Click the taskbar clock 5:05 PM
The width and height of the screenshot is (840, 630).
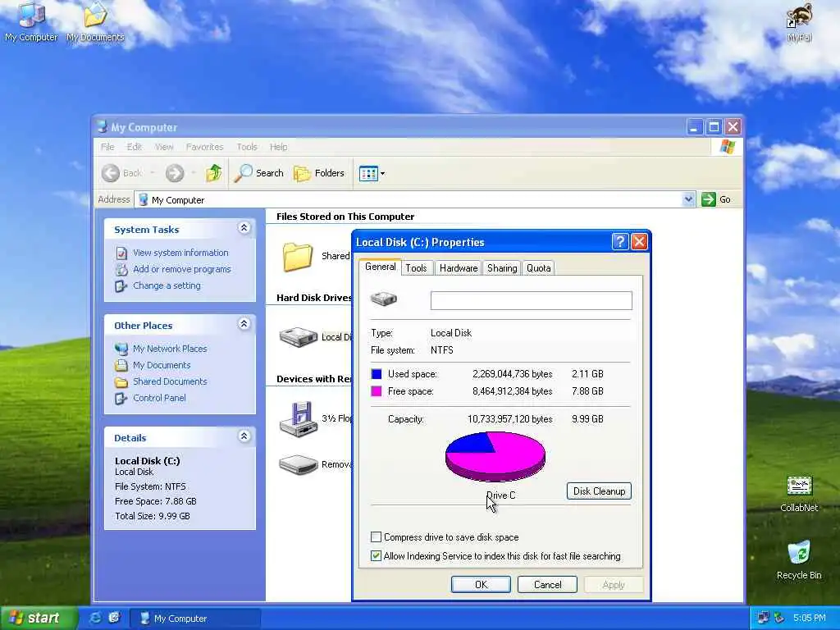tap(810, 618)
